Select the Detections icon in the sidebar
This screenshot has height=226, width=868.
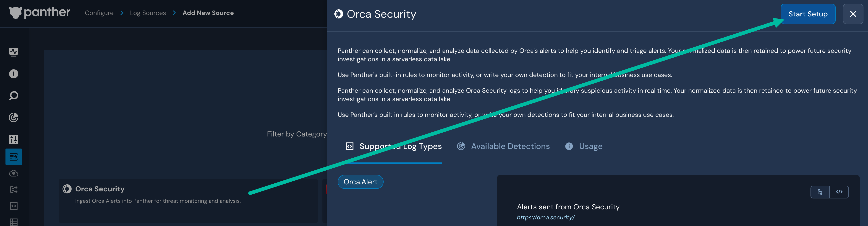(x=13, y=117)
